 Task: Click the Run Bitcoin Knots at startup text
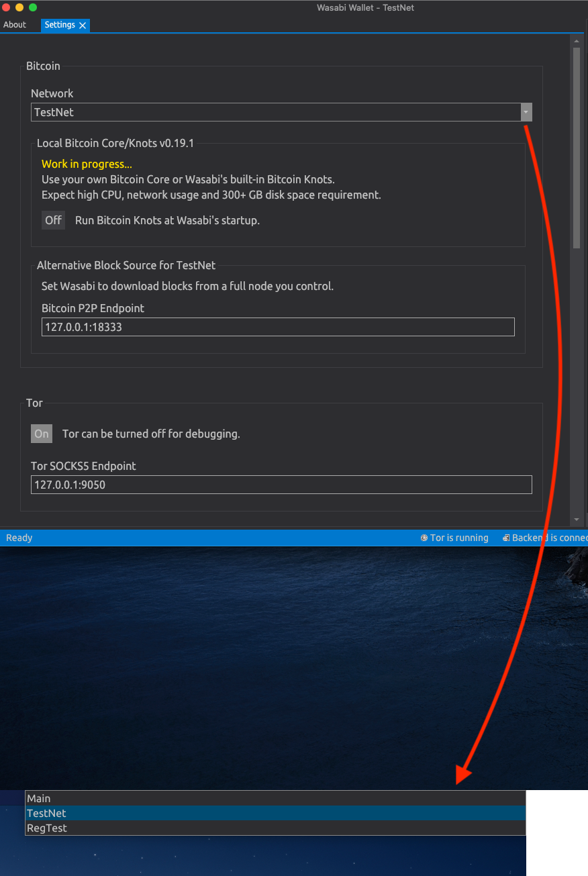(x=167, y=220)
